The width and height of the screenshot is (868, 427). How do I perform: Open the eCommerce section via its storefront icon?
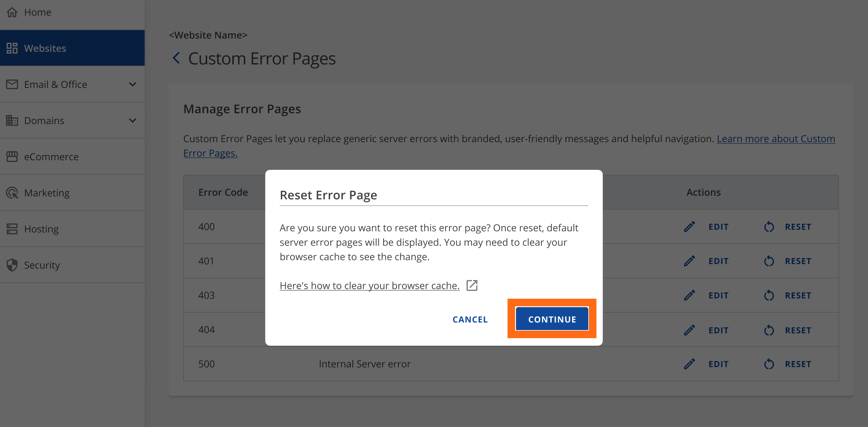coord(12,156)
